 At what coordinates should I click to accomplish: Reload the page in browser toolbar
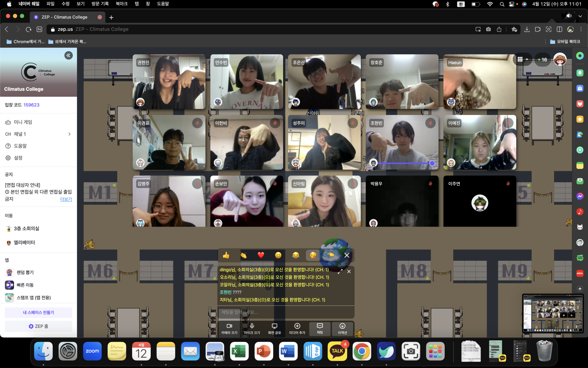pyautogui.click(x=28, y=29)
